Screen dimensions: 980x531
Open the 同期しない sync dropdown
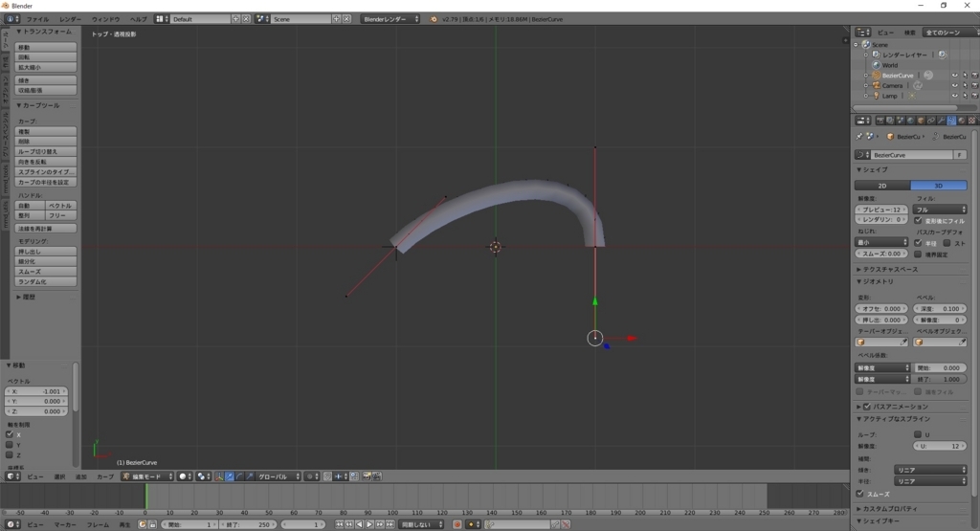tap(421, 524)
